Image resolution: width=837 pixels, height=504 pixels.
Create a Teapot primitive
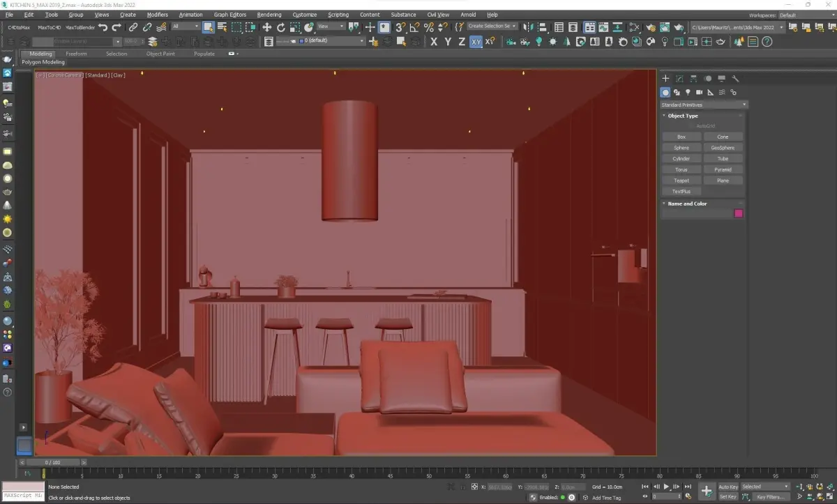coord(681,181)
